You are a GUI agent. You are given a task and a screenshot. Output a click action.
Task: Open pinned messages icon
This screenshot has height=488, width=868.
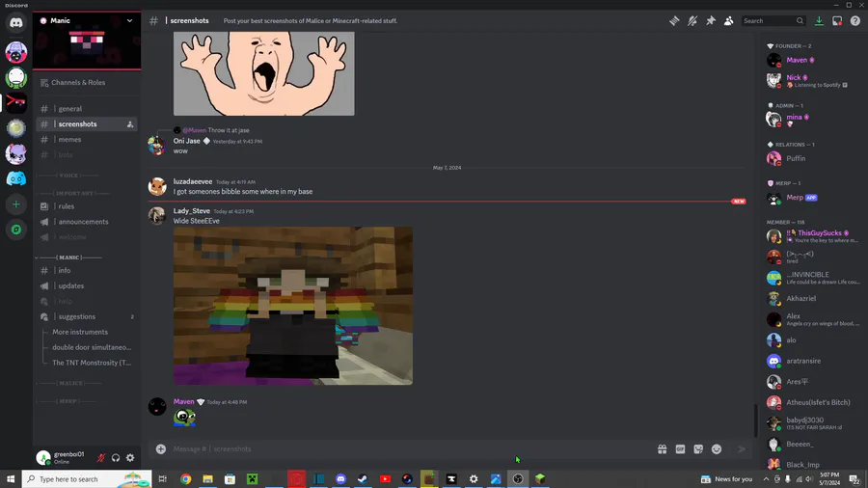[711, 21]
